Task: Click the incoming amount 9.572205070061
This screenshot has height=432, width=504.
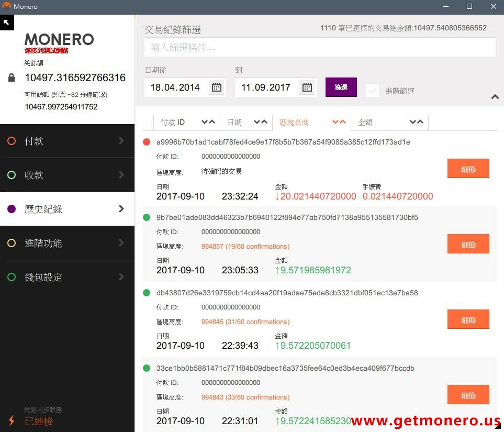Action: 313,346
